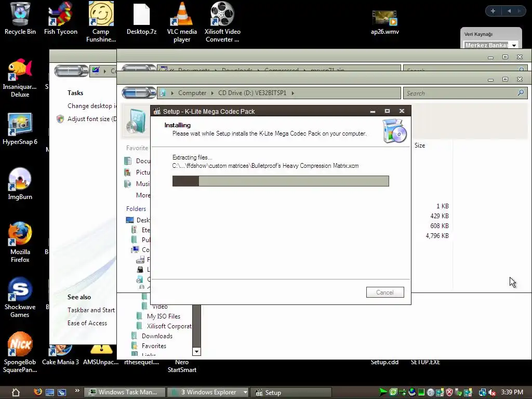Open the Shockwave Games shortcut
532x399 pixels.
point(20,298)
